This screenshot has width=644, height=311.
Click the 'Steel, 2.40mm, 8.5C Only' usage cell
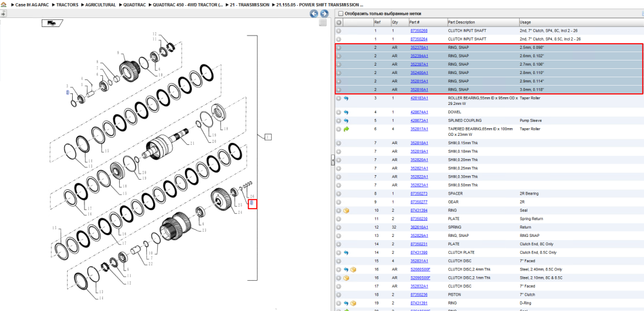point(541,270)
